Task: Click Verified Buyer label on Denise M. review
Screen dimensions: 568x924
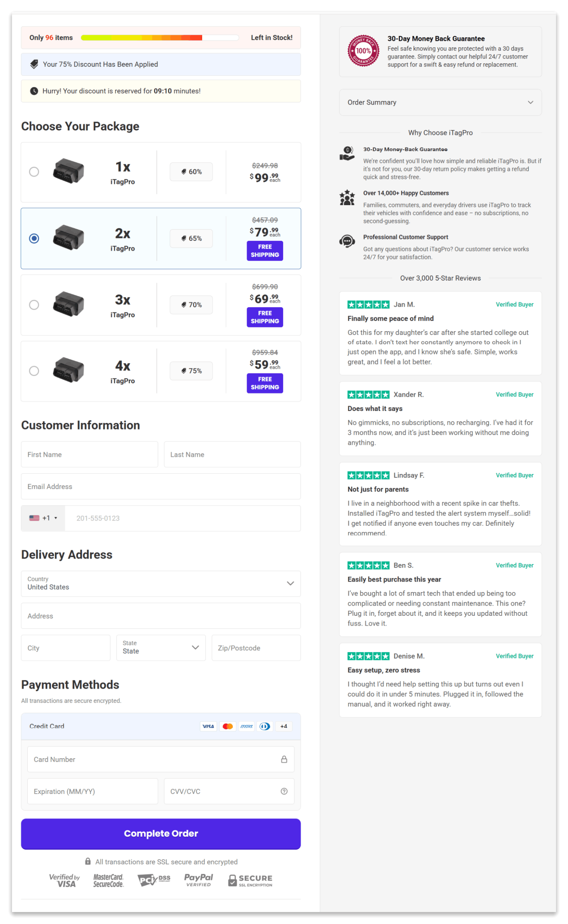Action: [515, 657]
